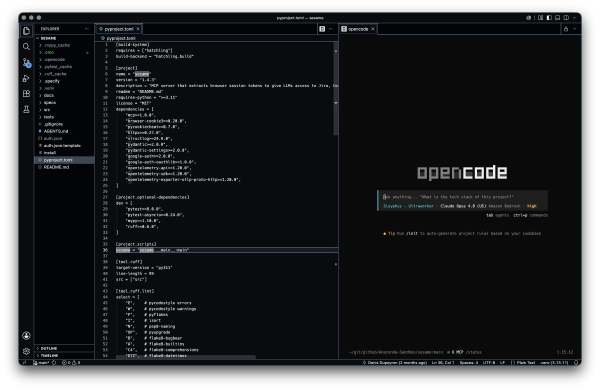
Task: Open auth.json in the explorer
Action: pos(64,138)
